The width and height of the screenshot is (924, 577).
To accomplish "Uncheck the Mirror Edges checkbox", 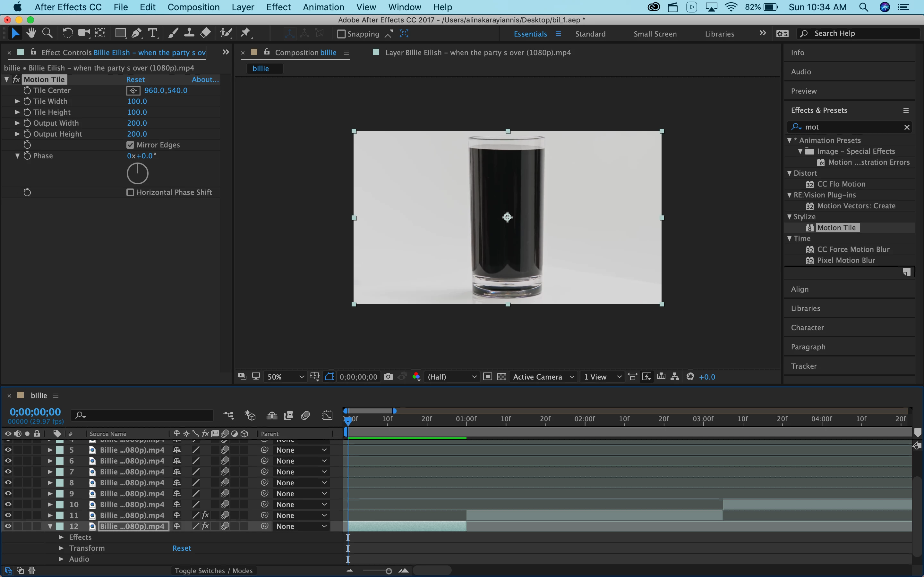I will (x=130, y=145).
